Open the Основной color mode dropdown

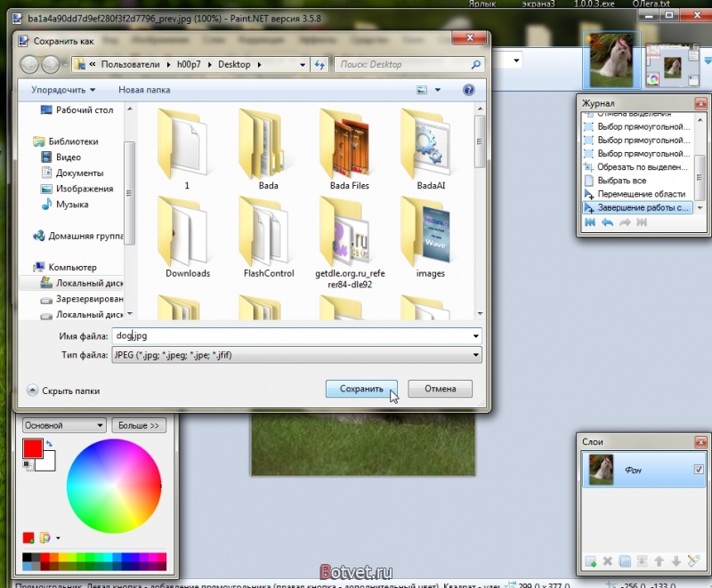coord(64,425)
